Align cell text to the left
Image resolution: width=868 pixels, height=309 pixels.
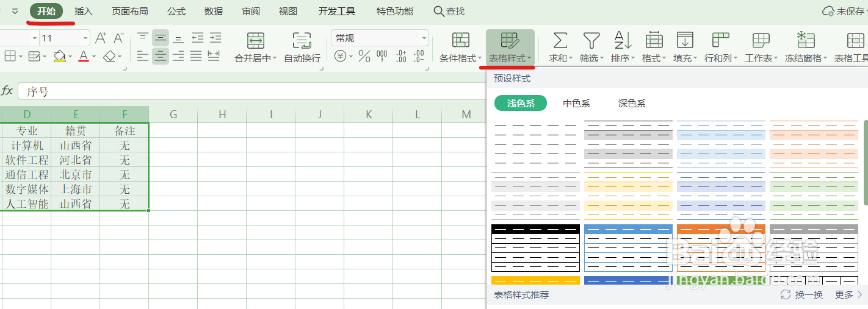pos(143,57)
